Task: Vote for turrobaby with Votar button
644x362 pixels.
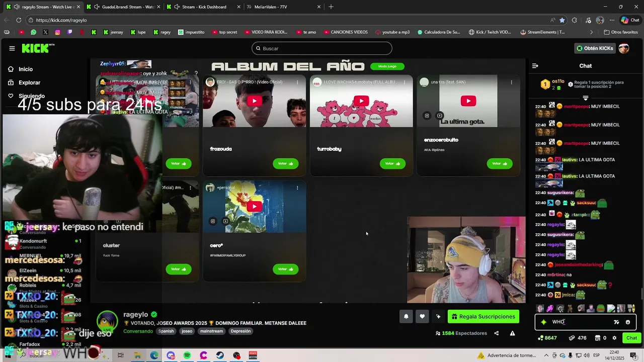Action: (x=392, y=163)
